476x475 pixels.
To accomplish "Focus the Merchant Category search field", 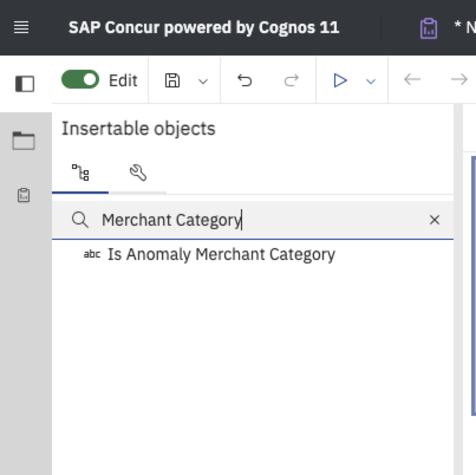I will click(253, 220).
